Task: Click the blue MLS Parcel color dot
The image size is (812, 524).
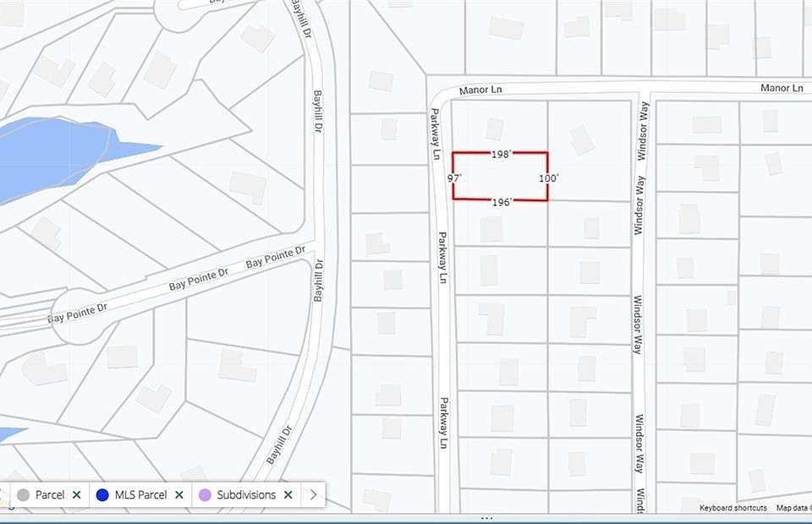Action: coord(102,495)
